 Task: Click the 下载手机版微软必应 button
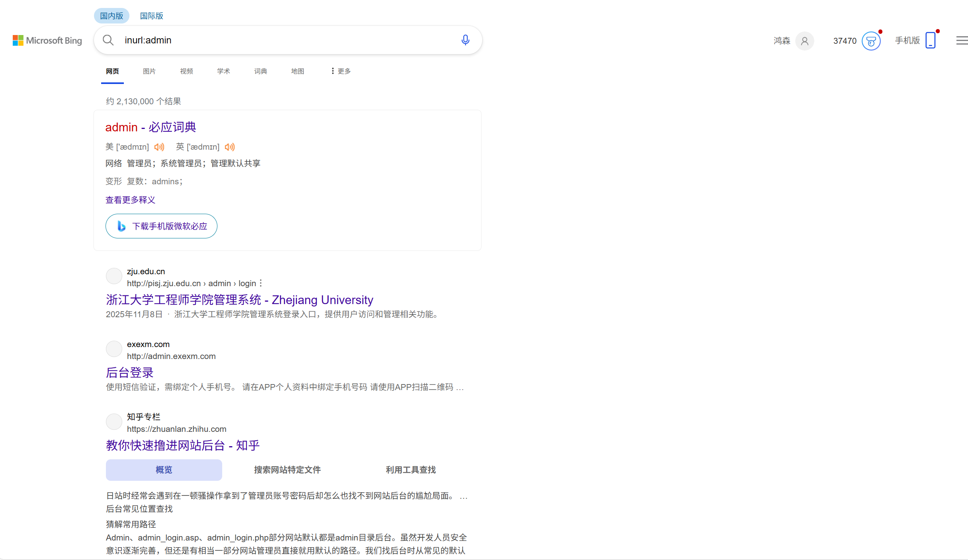pyautogui.click(x=161, y=226)
